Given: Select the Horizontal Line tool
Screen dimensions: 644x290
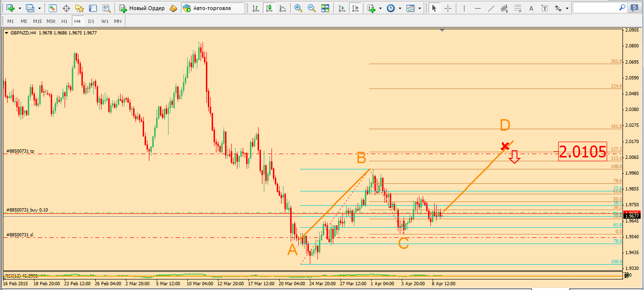Looking at the screenshot, I should point(477,8).
